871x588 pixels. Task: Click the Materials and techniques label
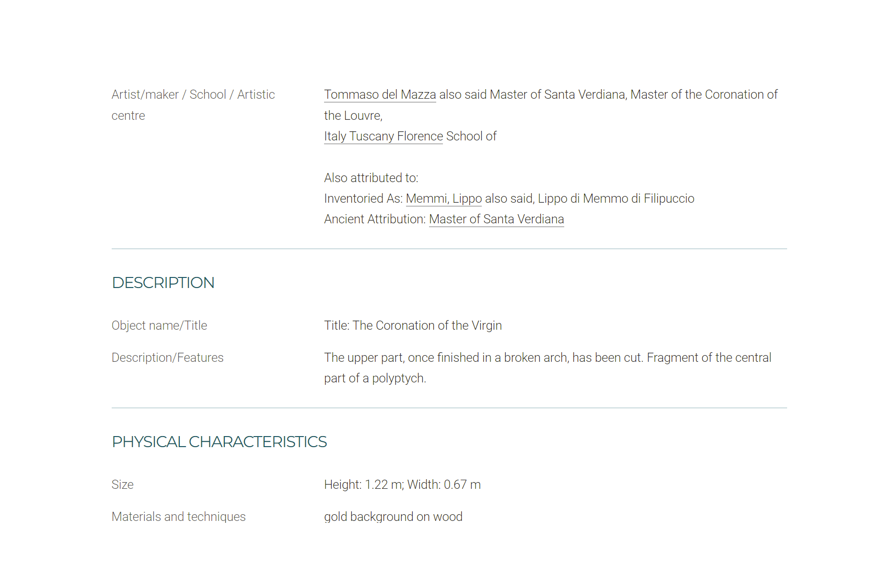pos(178,517)
